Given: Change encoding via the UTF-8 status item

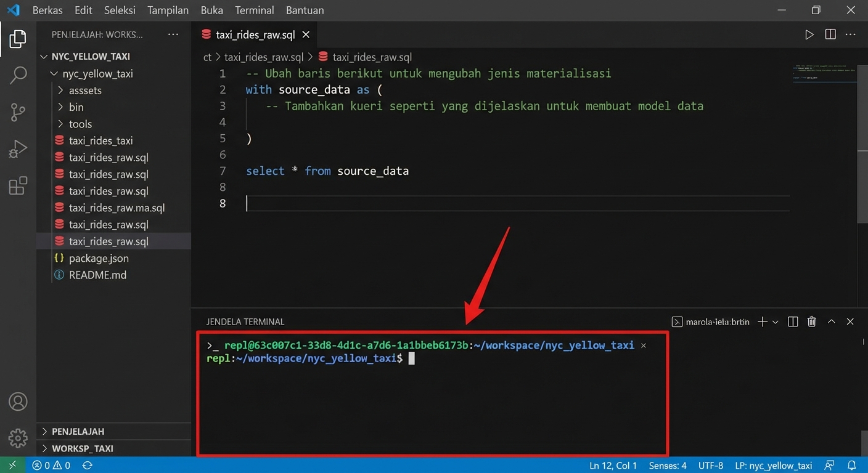Looking at the screenshot, I should 710,465.
